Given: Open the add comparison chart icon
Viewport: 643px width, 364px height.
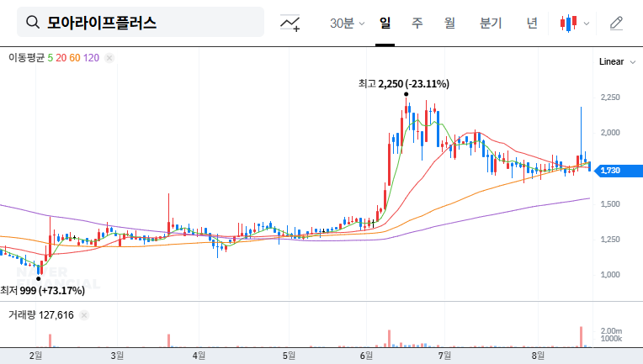Looking at the screenshot, I should coord(290,23).
